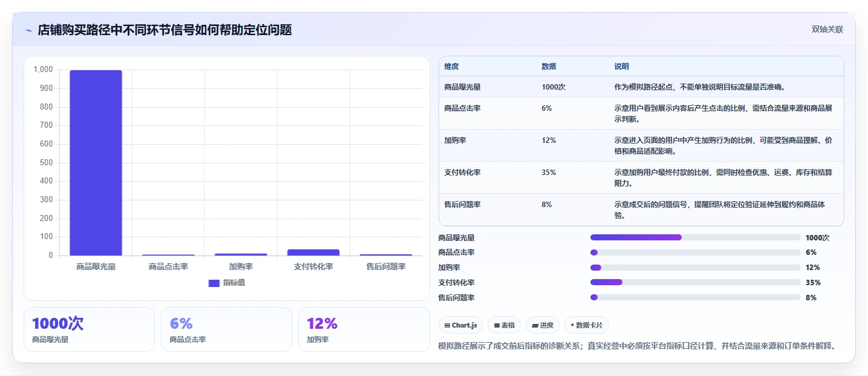Click the 商品点击率 row label in table

pos(462,108)
